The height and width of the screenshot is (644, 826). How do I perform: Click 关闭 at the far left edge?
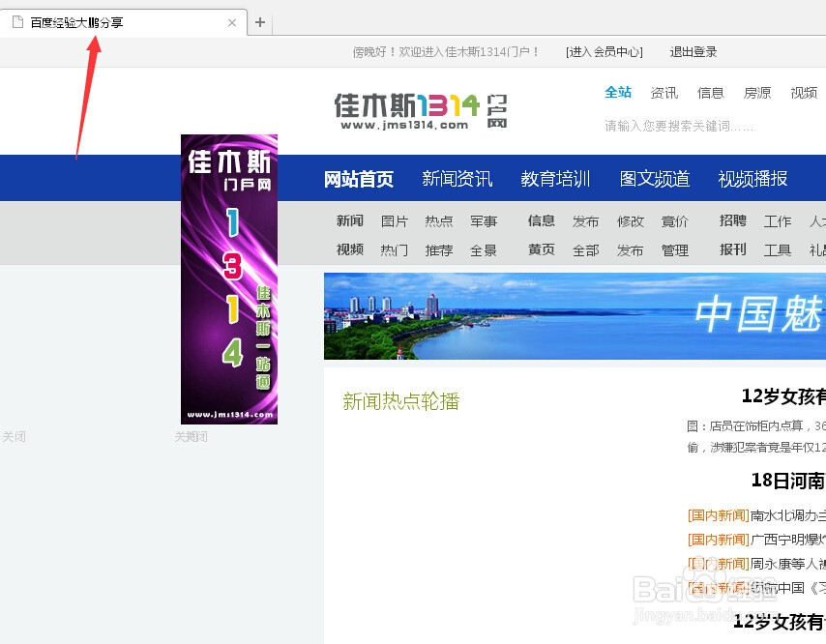coord(14,436)
